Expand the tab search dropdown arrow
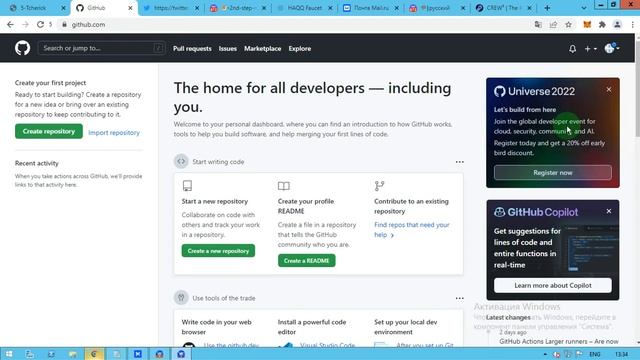This screenshot has height=360, width=640. [583, 8]
